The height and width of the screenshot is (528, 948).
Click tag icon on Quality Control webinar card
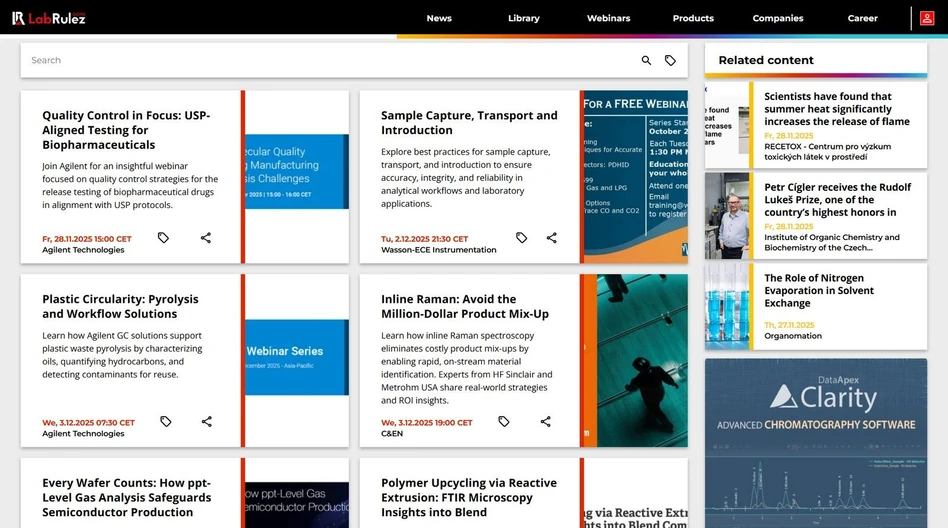(163, 238)
